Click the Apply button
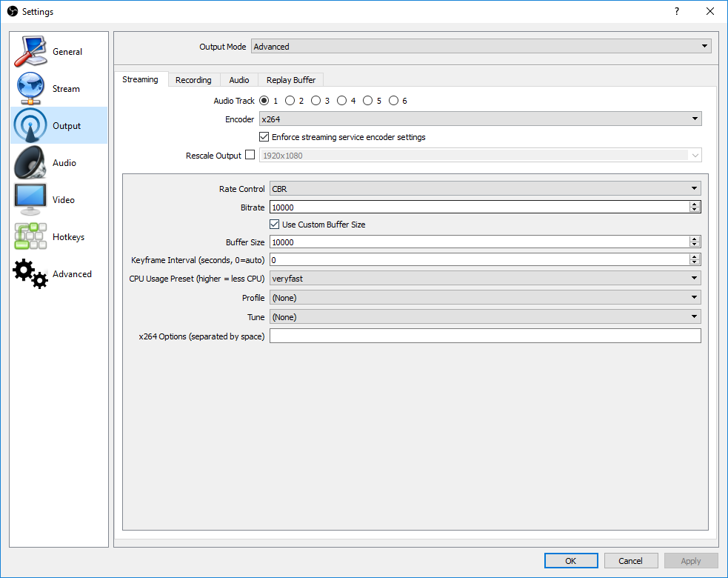This screenshot has width=728, height=578. (691, 561)
